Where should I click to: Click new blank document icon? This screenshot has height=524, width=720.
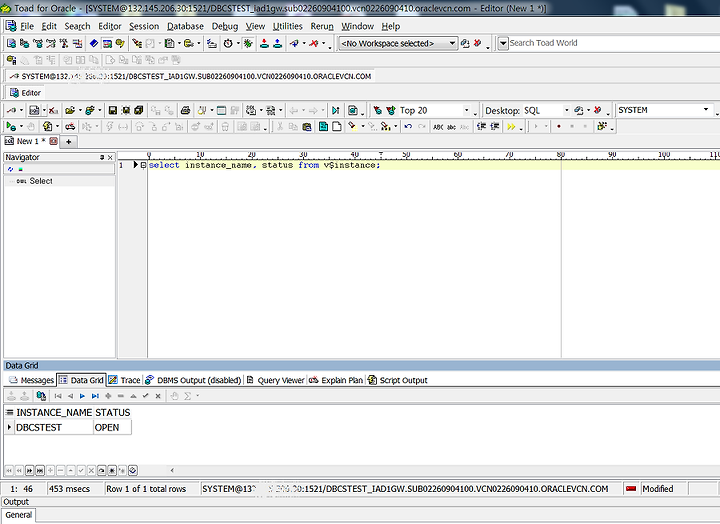337,127
